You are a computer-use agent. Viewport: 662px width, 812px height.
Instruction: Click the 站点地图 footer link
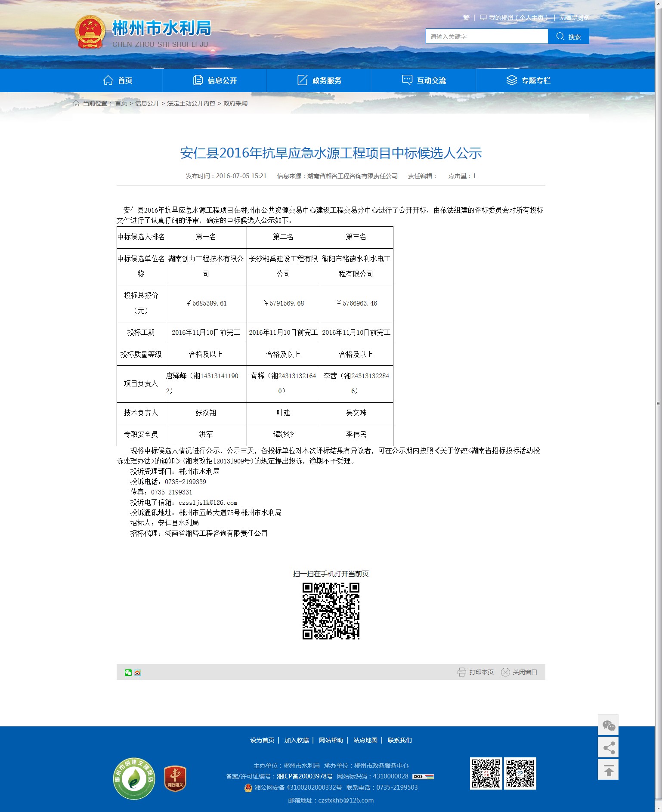point(365,740)
